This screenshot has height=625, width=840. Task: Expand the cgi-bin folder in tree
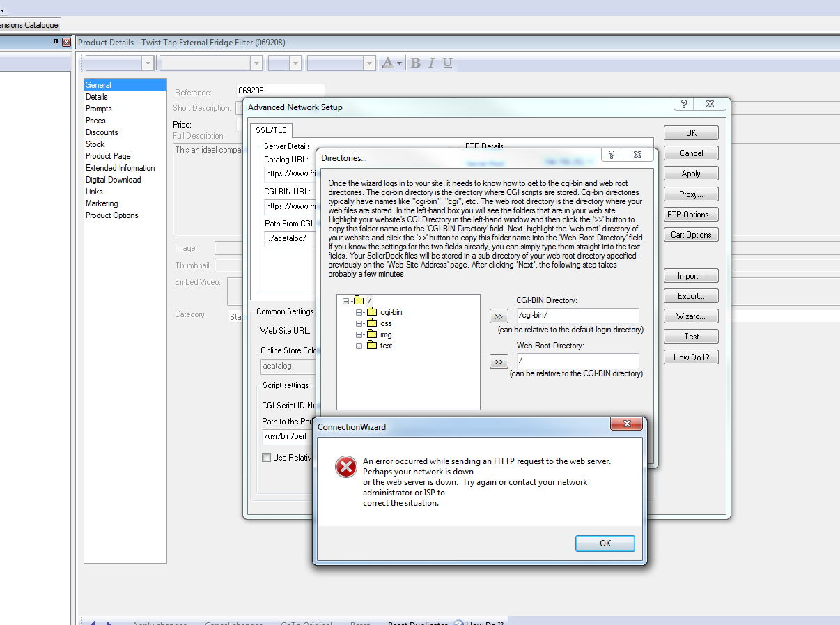(x=359, y=312)
